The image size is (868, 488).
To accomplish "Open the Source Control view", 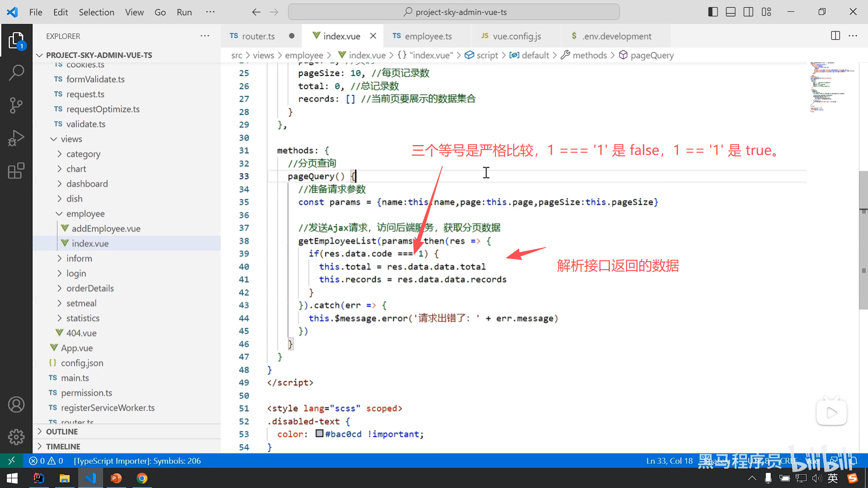I will pos(16,105).
